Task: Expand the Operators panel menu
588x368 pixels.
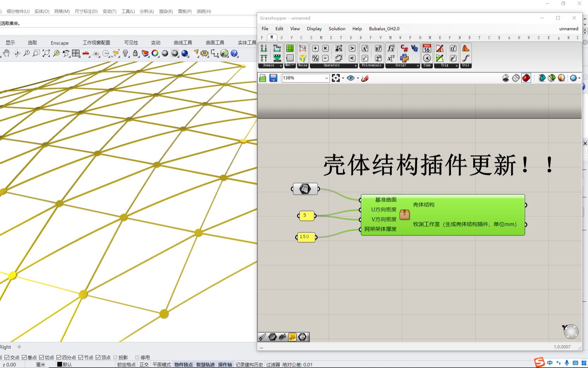Action: coord(355,66)
